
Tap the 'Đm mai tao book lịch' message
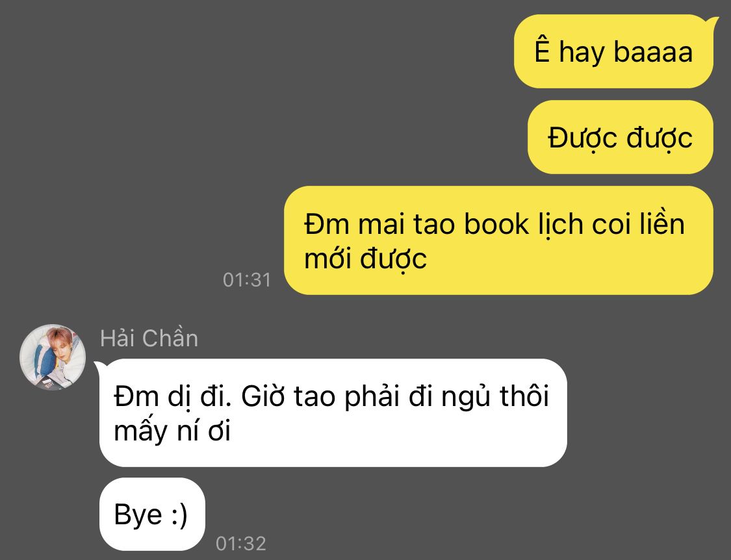[498, 240]
